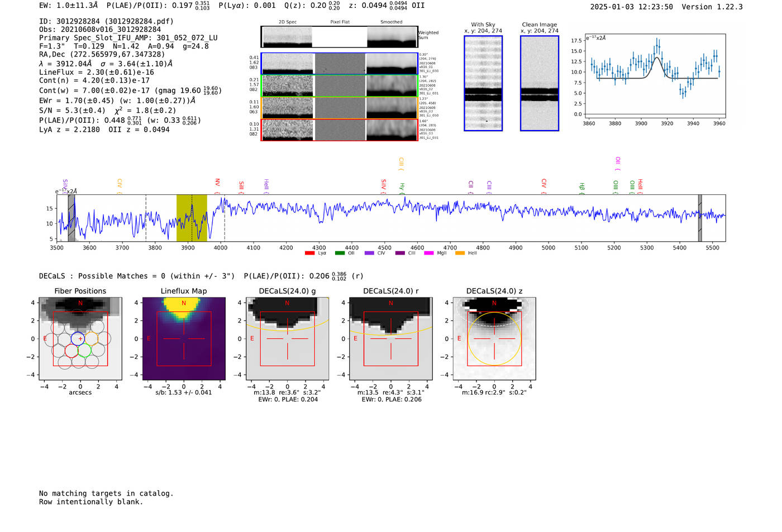This screenshot has height=532, width=782.
Task: Click the Cont(w) gmag 19.60 line
Action: 130,90
